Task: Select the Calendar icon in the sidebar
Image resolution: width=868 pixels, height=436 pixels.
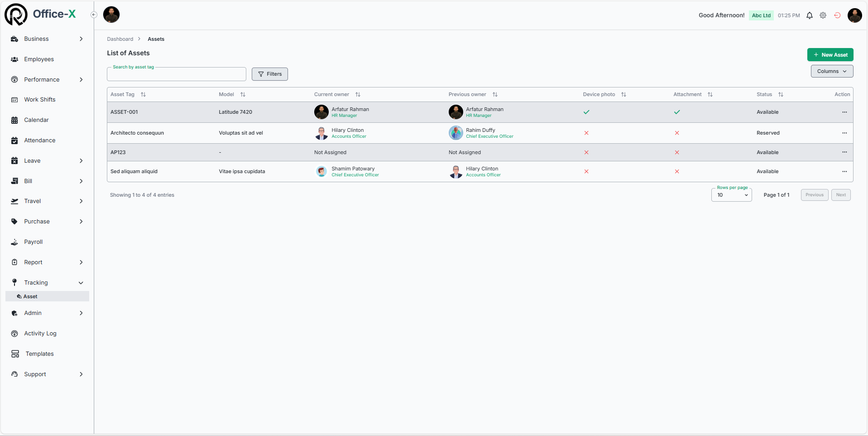Action: [15, 120]
